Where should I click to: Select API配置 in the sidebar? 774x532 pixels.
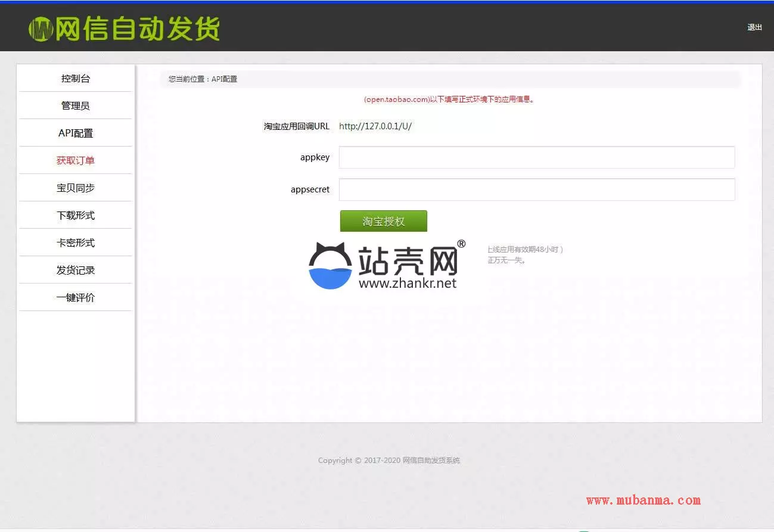pyautogui.click(x=76, y=133)
